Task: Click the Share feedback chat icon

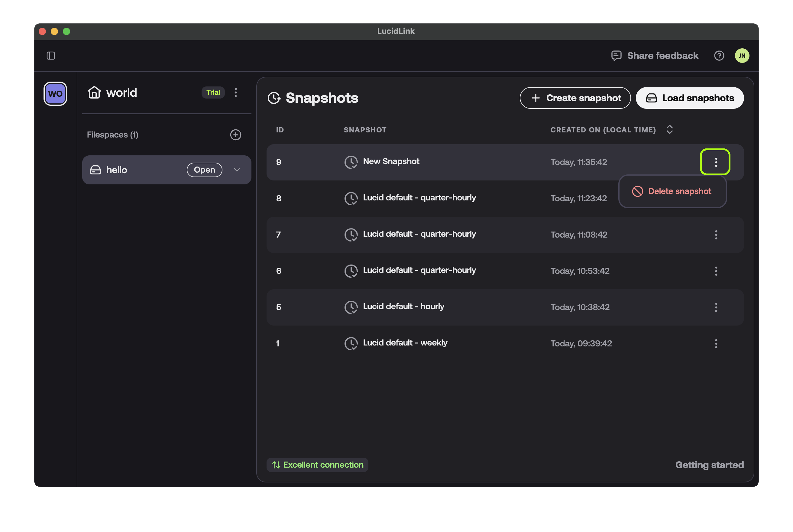Action: [x=616, y=56]
